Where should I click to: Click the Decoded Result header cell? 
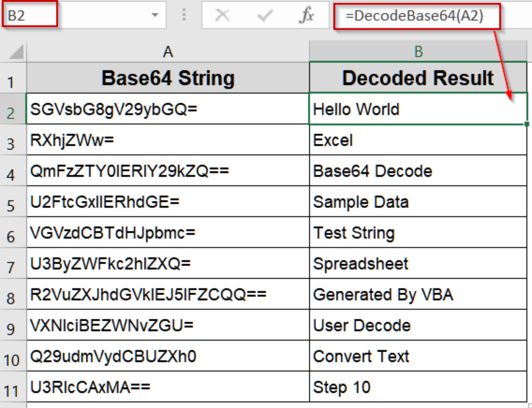[x=418, y=78]
